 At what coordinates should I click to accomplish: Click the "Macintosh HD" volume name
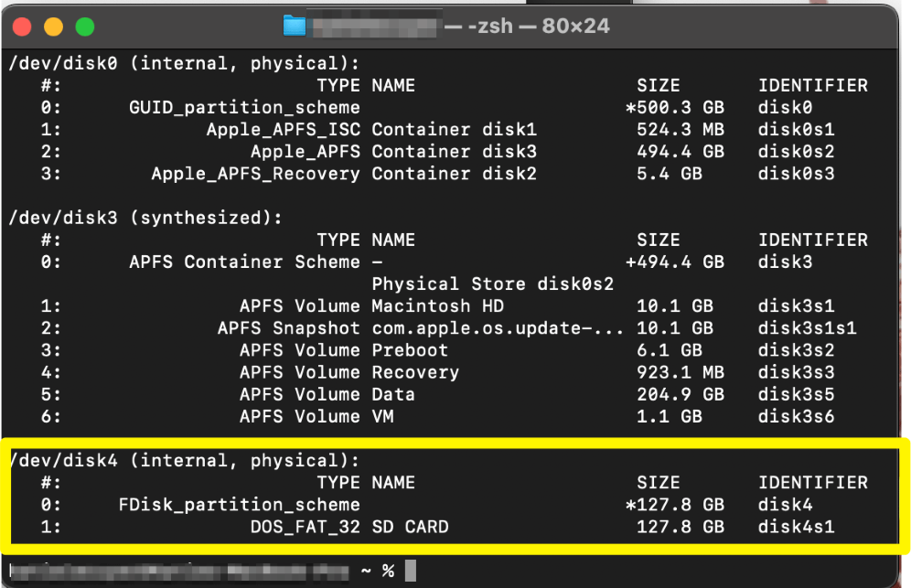click(x=437, y=306)
